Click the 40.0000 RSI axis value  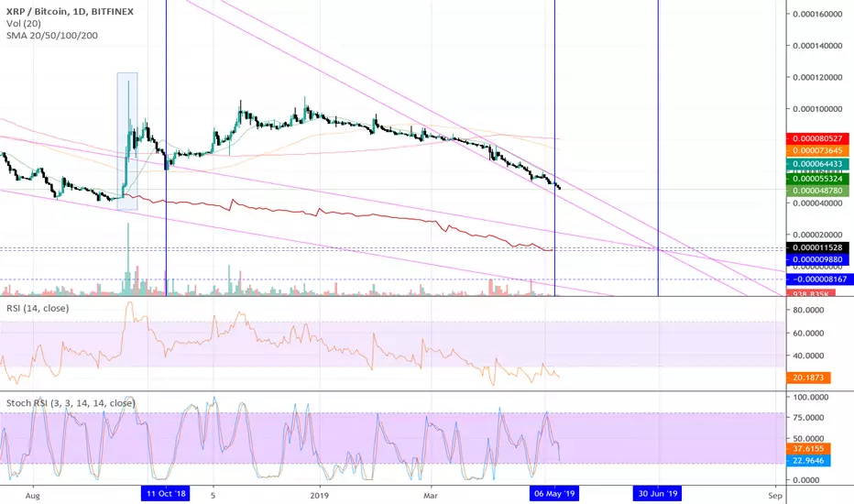pyautogui.click(x=809, y=356)
